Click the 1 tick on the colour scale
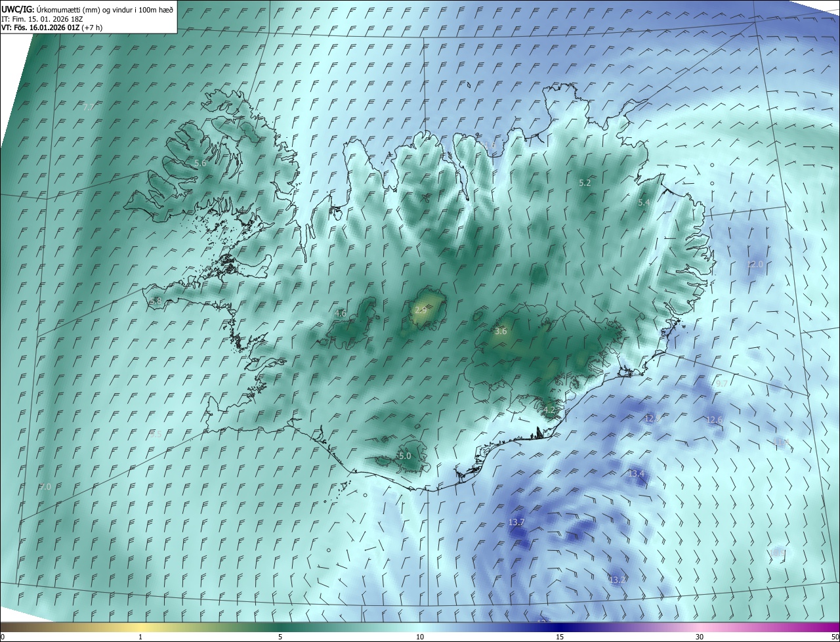The height and width of the screenshot is (642, 840). tap(140, 637)
